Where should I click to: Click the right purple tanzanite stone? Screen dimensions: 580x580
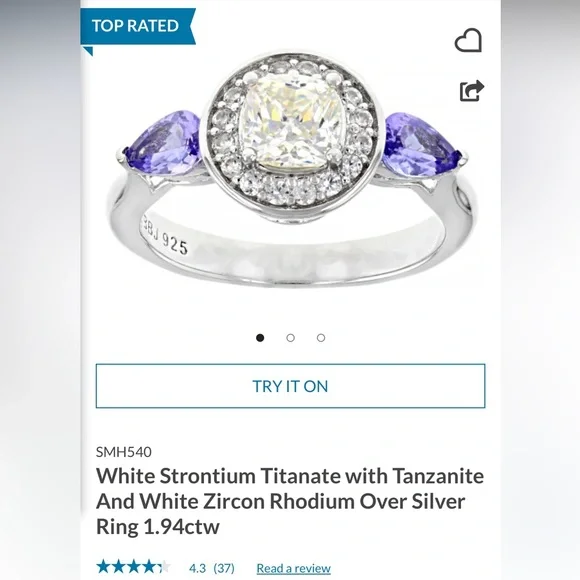tap(422, 144)
